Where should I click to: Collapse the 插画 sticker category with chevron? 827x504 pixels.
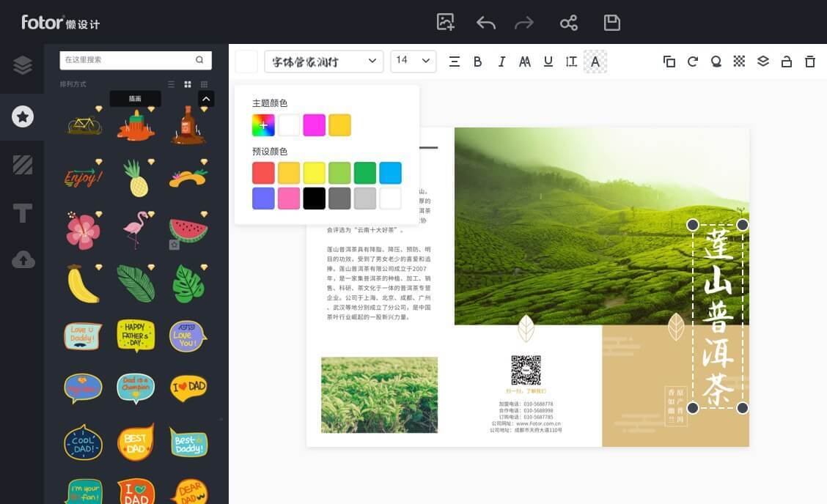pyautogui.click(x=206, y=97)
